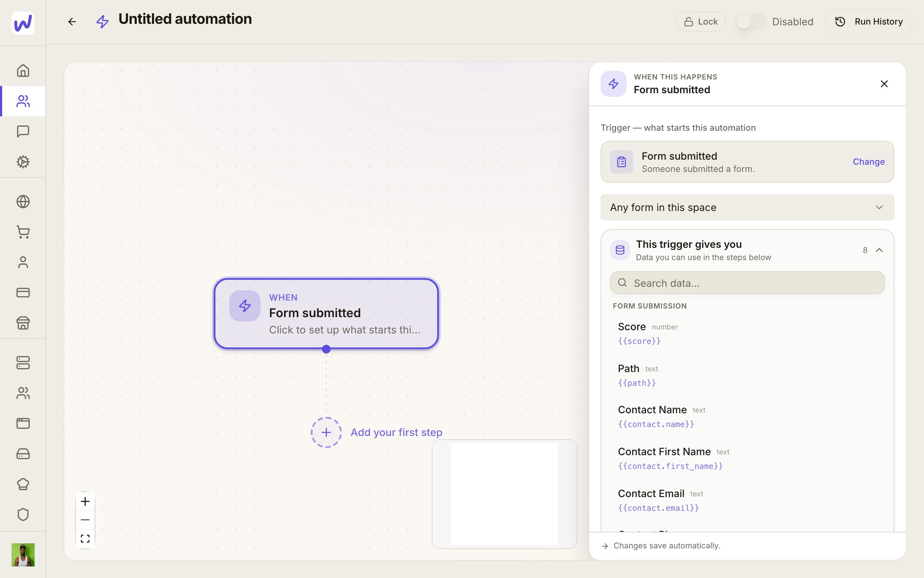Open the server stack icon in sidebar
Image resolution: width=924 pixels, height=578 pixels.
point(23,363)
